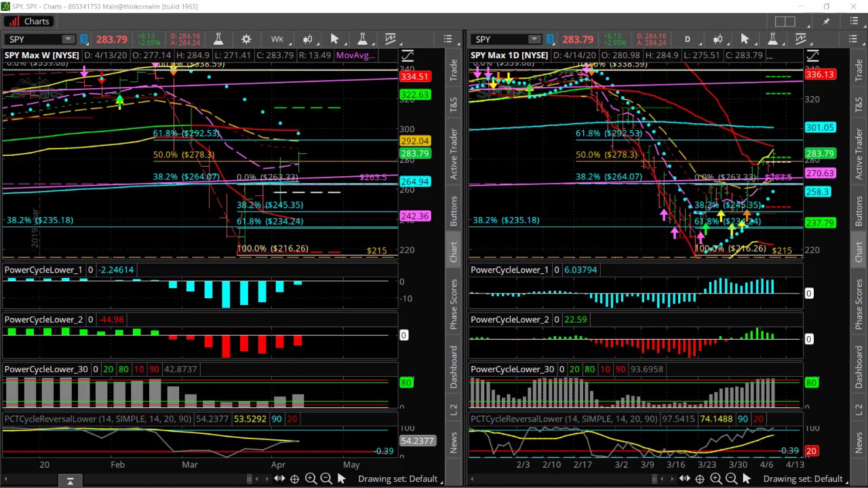Viewport: 868px width, 488px height.
Task: Click horizontal expand arrows under right chart
Action: [684, 479]
